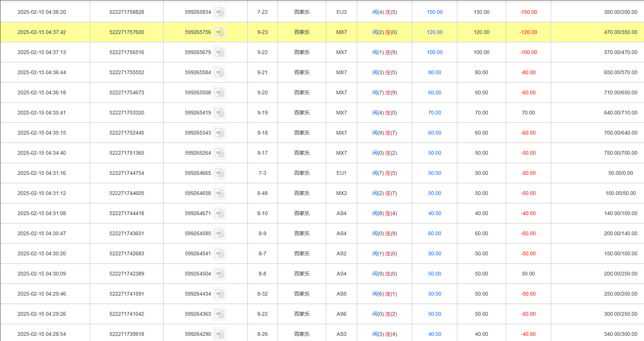Click the icon next to round 599264504
Screen dimensions: 644x341
pos(219,274)
